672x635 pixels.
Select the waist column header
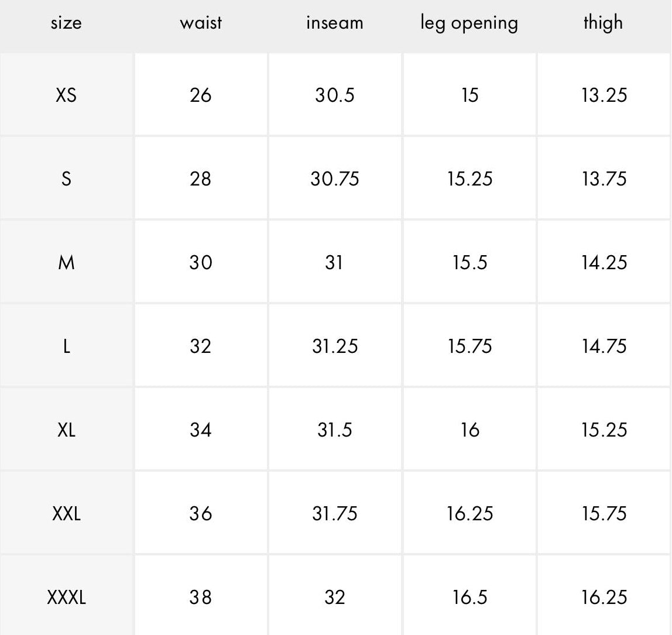201,23
